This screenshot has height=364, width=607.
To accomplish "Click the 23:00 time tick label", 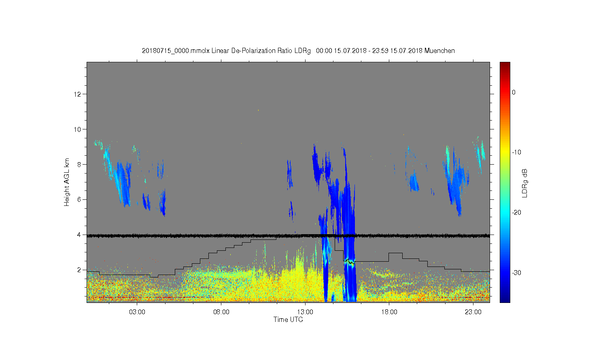I will (473, 312).
